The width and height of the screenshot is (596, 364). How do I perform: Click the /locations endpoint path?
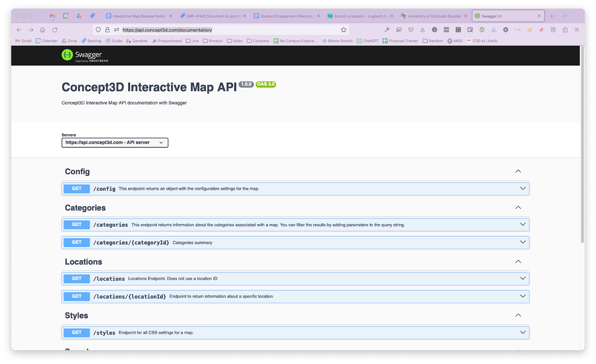click(x=109, y=279)
